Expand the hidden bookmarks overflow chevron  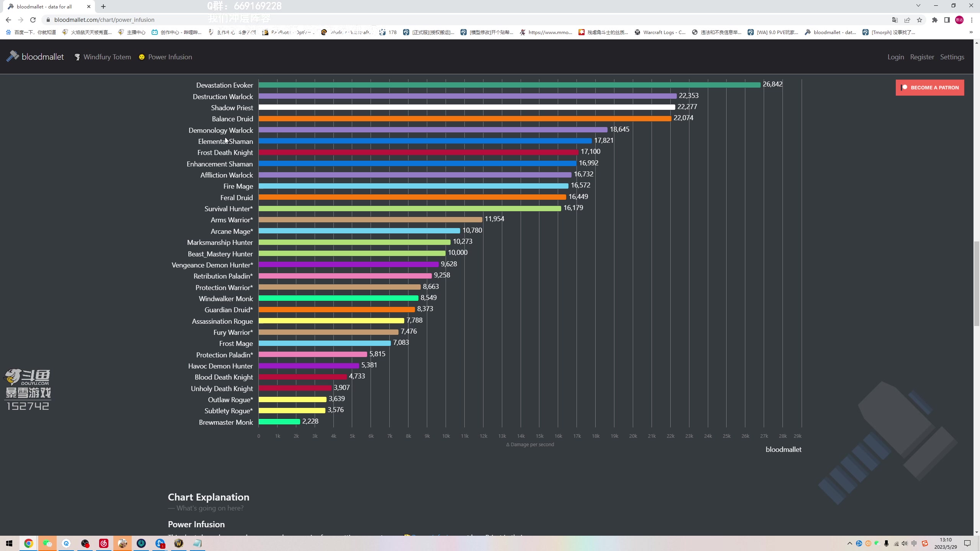[971, 32]
